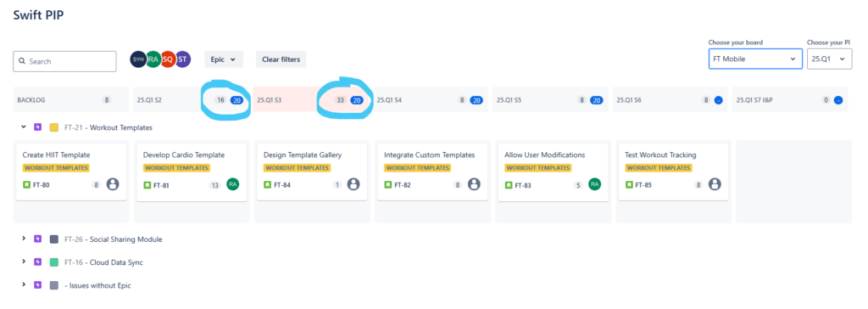Click the story icon on FT-81 card

click(x=147, y=185)
